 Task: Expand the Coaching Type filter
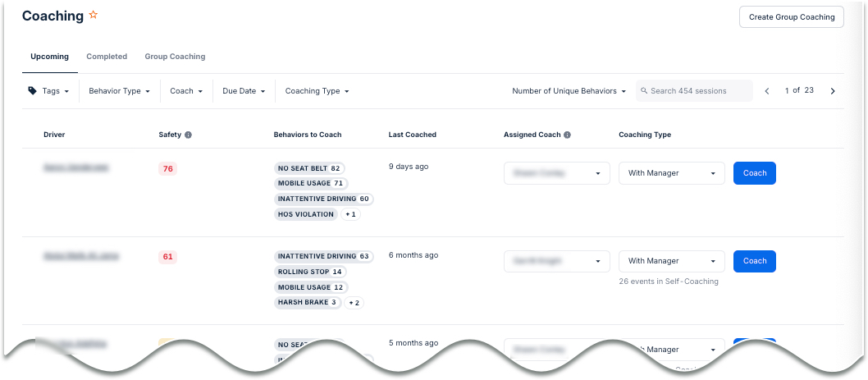click(317, 91)
